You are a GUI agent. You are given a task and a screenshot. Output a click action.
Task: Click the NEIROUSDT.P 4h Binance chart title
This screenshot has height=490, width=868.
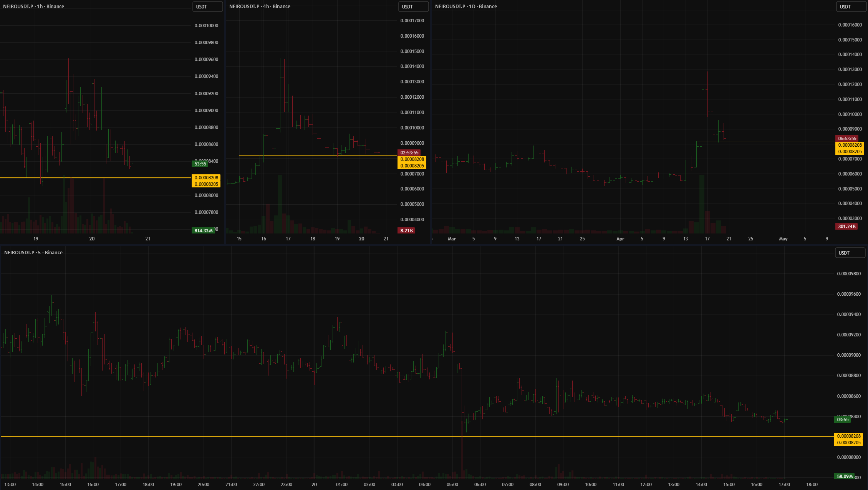[x=260, y=7]
